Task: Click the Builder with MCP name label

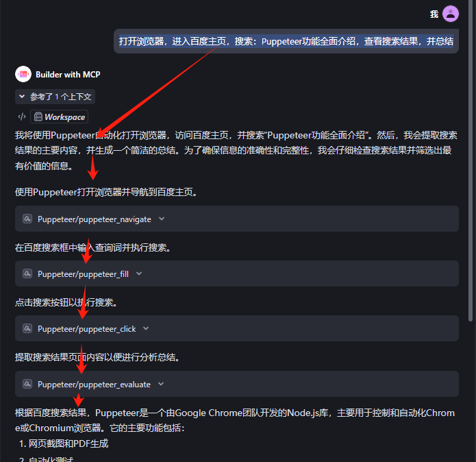Action: (x=68, y=75)
